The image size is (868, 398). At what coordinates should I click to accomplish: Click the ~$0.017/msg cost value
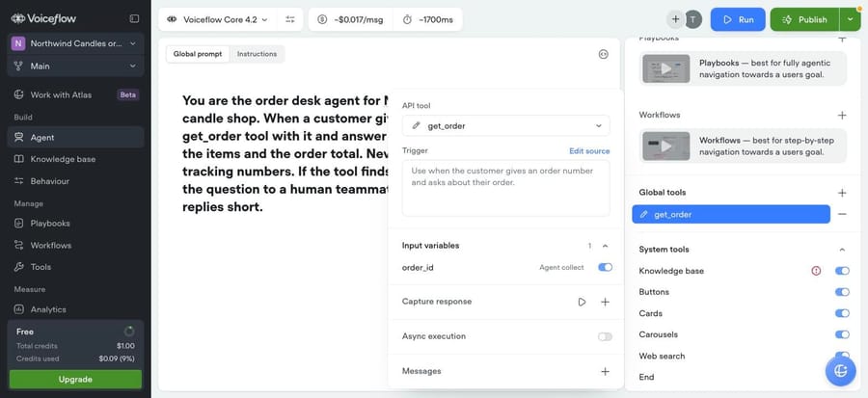coord(358,19)
